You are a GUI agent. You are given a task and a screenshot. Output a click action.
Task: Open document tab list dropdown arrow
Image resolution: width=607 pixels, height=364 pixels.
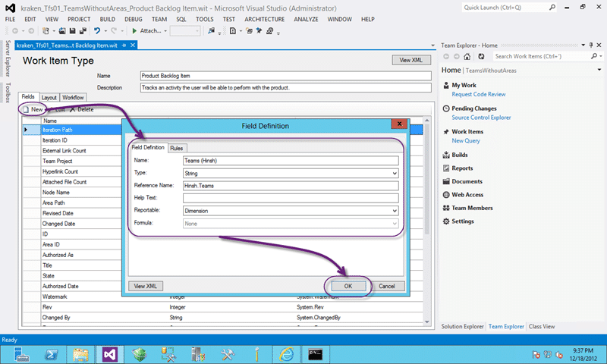(x=432, y=45)
